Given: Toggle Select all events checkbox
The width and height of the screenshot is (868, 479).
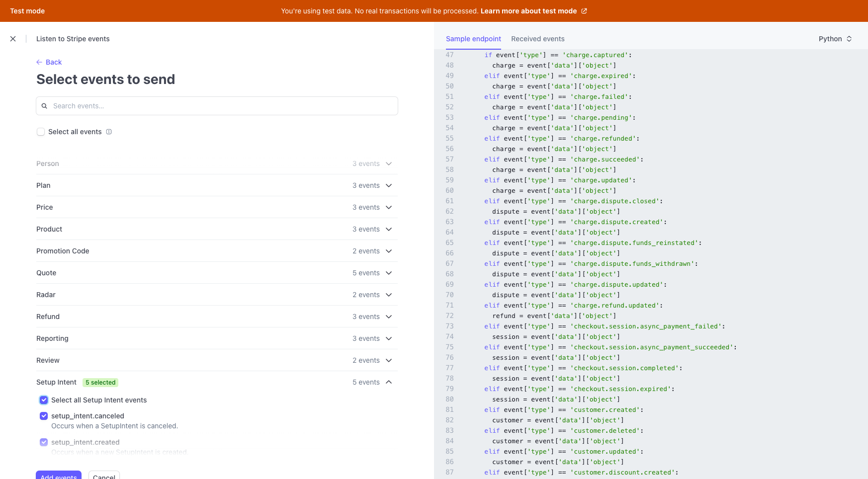Looking at the screenshot, I should tap(41, 132).
